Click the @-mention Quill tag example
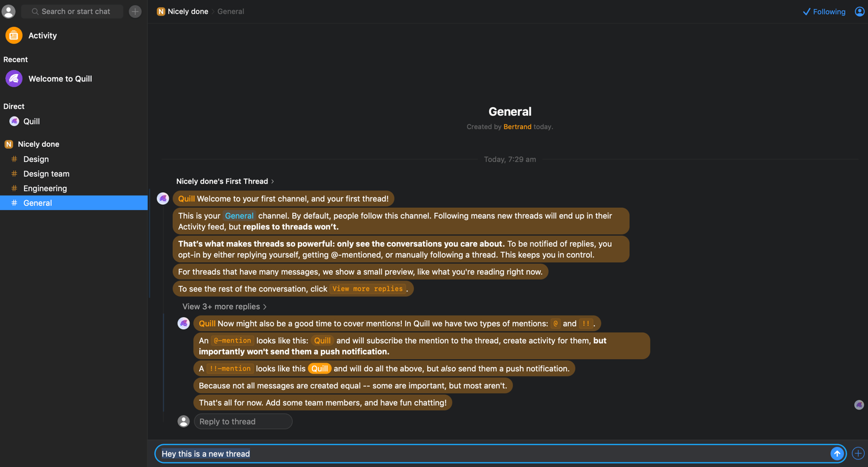This screenshot has width=868, height=467. click(x=322, y=340)
